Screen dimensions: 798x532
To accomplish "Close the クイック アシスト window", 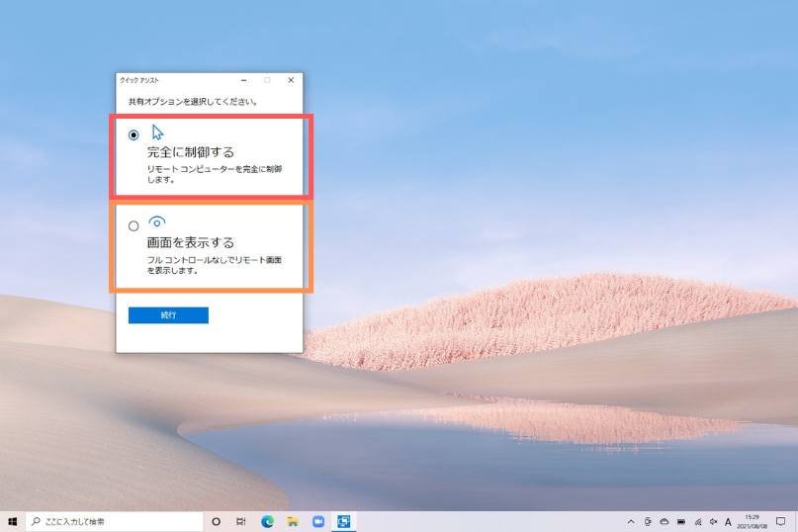I will point(291,80).
